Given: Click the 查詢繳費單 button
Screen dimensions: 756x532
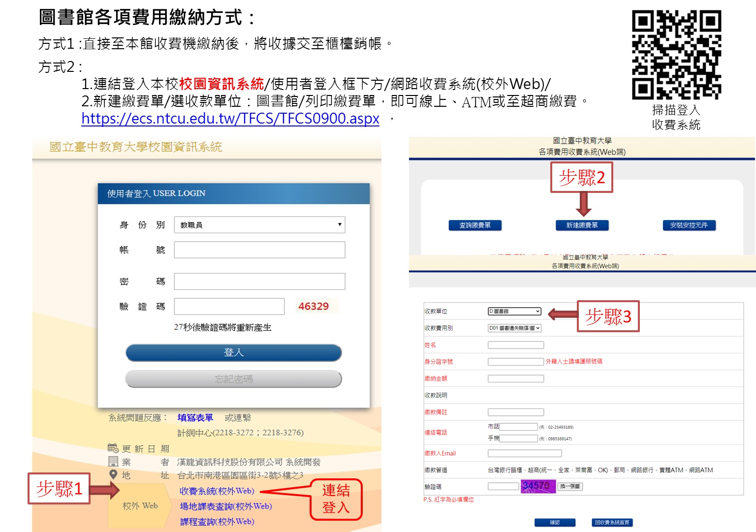Looking at the screenshot, I should (x=475, y=225).
